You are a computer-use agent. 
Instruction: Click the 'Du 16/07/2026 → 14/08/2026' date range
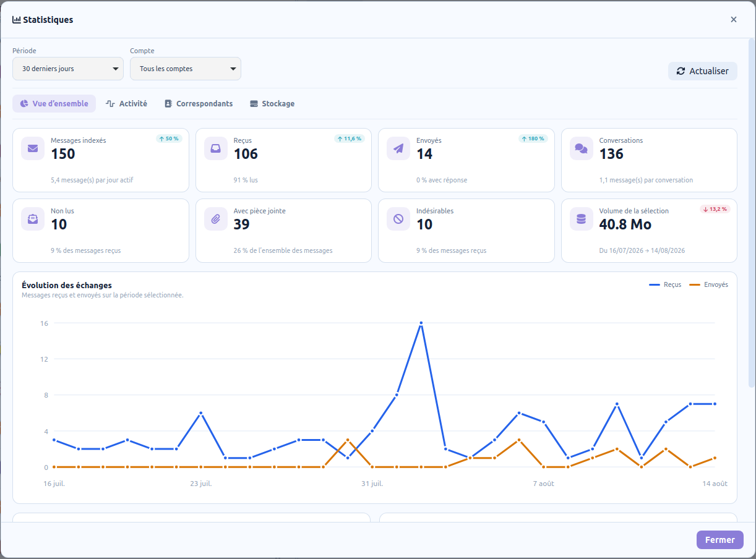click(x=642, y=251)
